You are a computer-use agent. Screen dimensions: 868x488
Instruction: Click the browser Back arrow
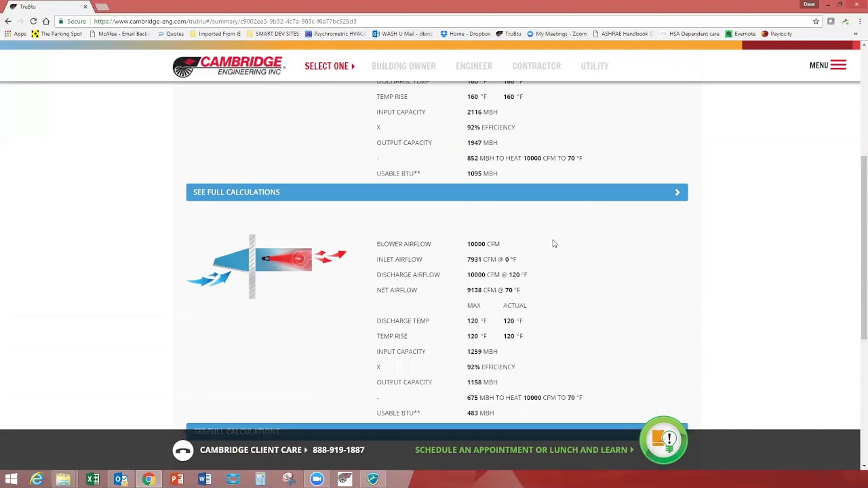8,21
